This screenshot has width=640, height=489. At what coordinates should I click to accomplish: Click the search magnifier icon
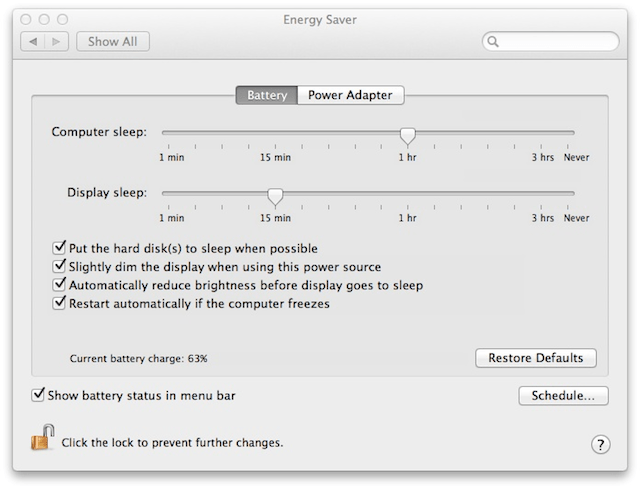[494, 42]
